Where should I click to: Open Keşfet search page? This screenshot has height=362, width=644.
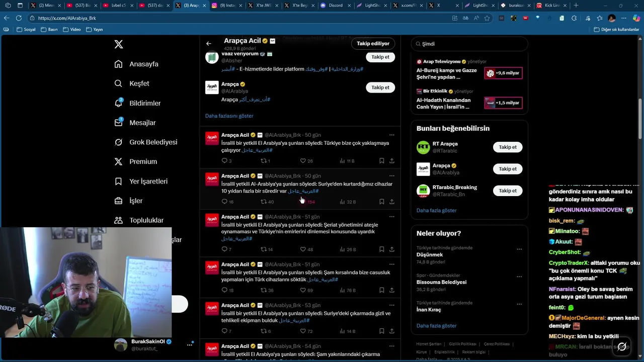tap(132, 83)
